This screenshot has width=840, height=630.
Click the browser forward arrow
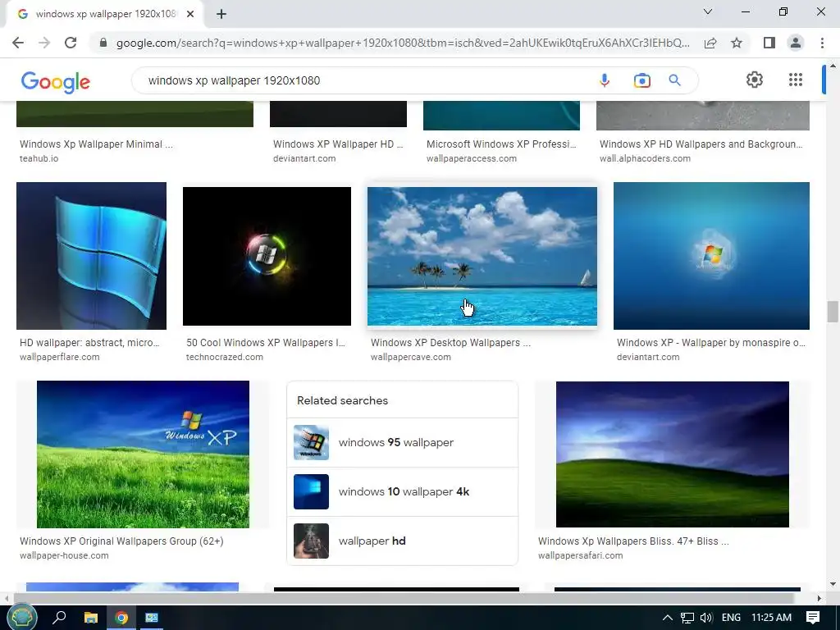44,43
